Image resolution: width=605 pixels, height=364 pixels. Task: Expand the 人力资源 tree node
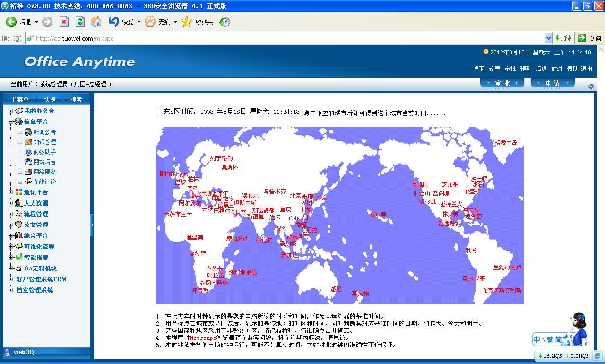pos(11,203)
